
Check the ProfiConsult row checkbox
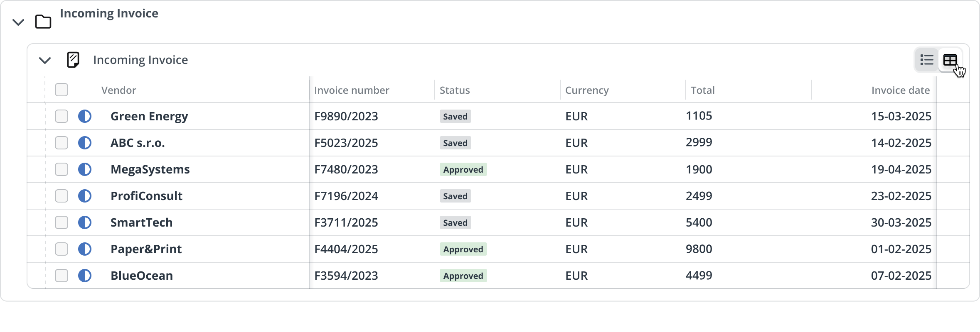(x=62, y=196)
